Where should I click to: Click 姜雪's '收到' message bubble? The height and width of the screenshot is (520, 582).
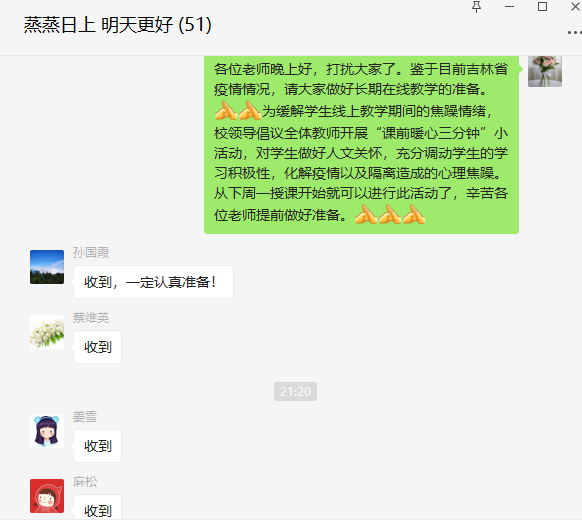[x=98, y=446]
